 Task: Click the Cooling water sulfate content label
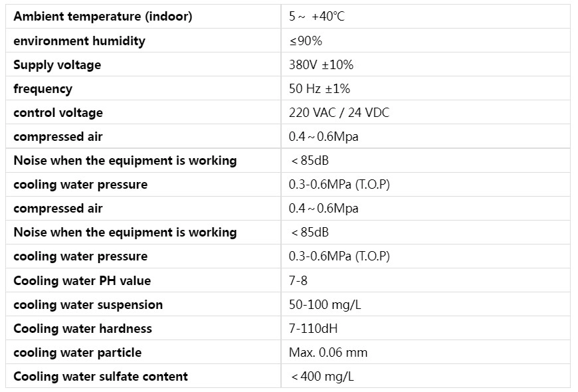[100, 377]
